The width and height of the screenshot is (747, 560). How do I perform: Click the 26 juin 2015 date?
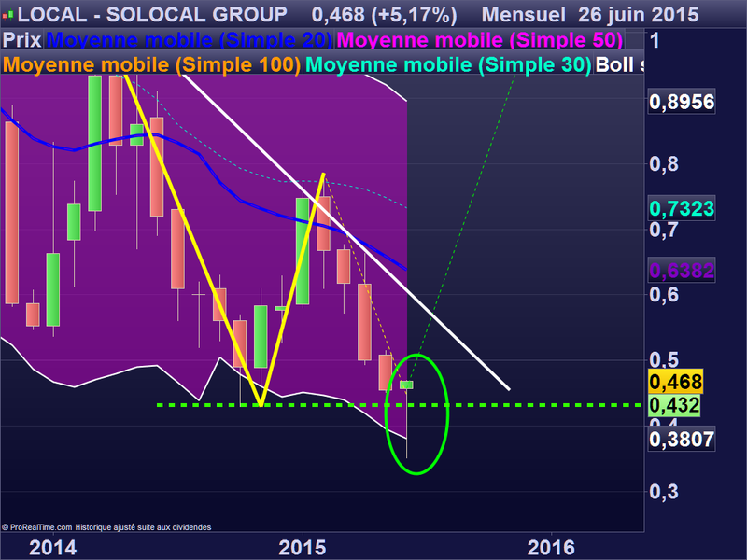tap(639, 15)
